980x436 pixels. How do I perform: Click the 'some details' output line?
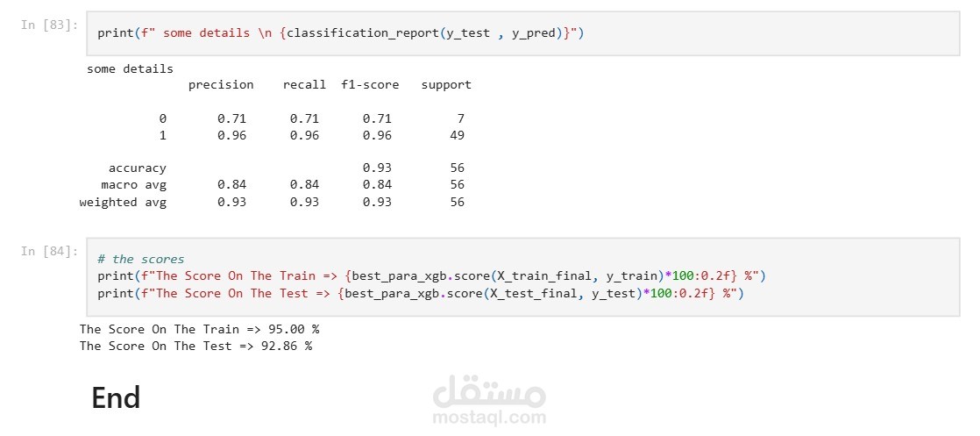click(x=130, y=68)
